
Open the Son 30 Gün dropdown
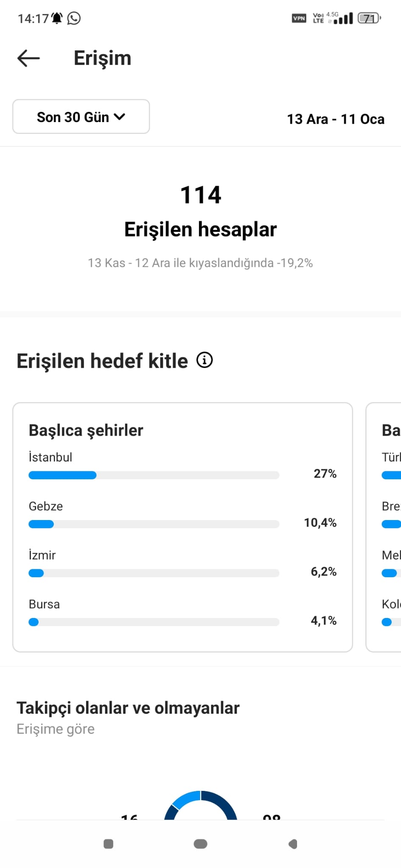tap(81, 117)
